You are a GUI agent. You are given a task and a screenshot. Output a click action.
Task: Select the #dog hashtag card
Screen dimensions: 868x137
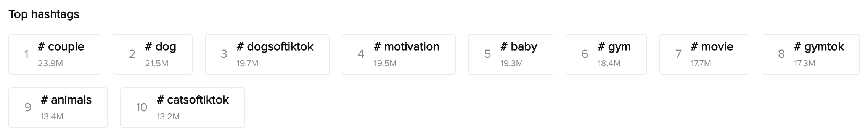[153, 54]
